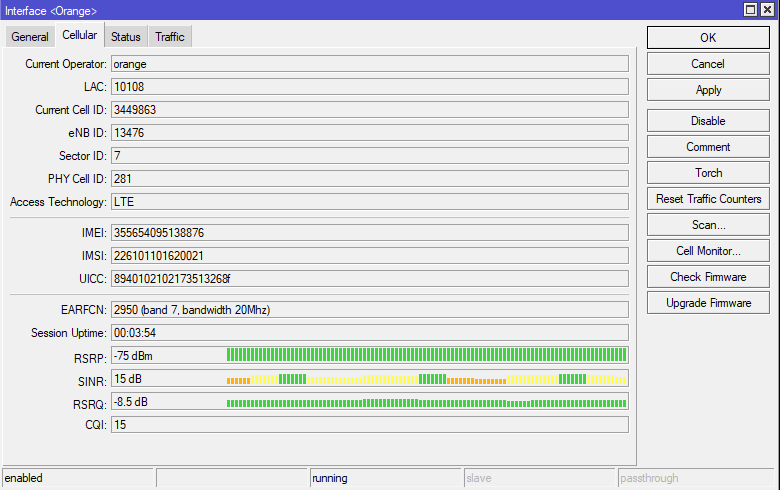Add a Comment to the interface
780x490 pixels.
tap(708, 147)
